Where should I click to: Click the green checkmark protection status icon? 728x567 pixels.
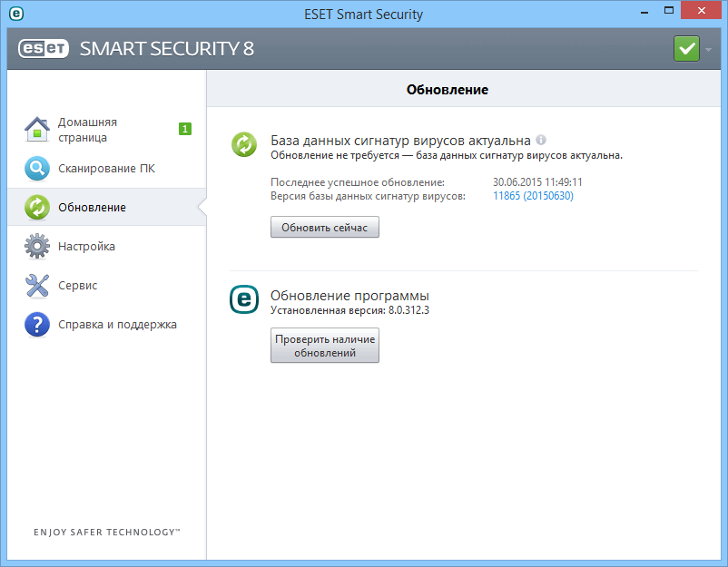coord(685,48)
